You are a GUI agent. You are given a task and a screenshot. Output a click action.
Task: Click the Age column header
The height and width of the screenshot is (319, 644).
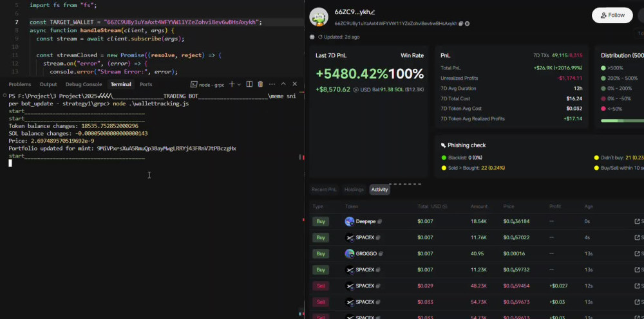click(589, 206)
